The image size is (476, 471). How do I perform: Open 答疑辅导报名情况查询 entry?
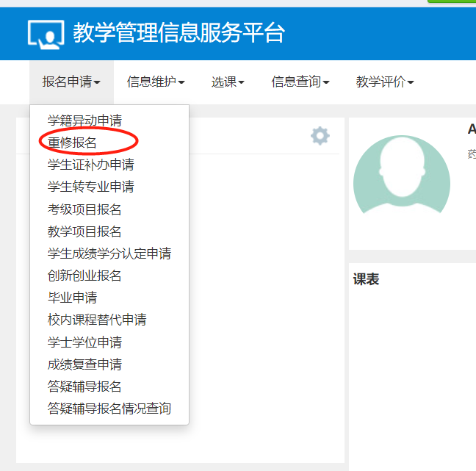click(109, 409)
